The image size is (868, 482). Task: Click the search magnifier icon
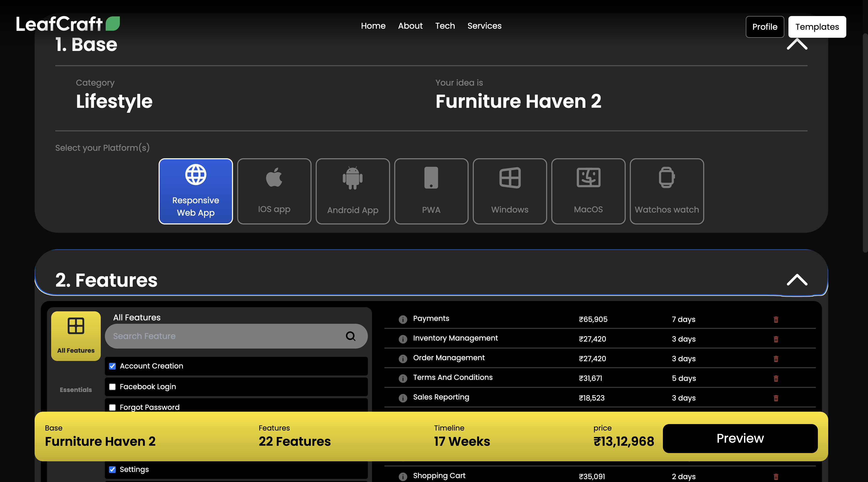[x=351, y=336]
